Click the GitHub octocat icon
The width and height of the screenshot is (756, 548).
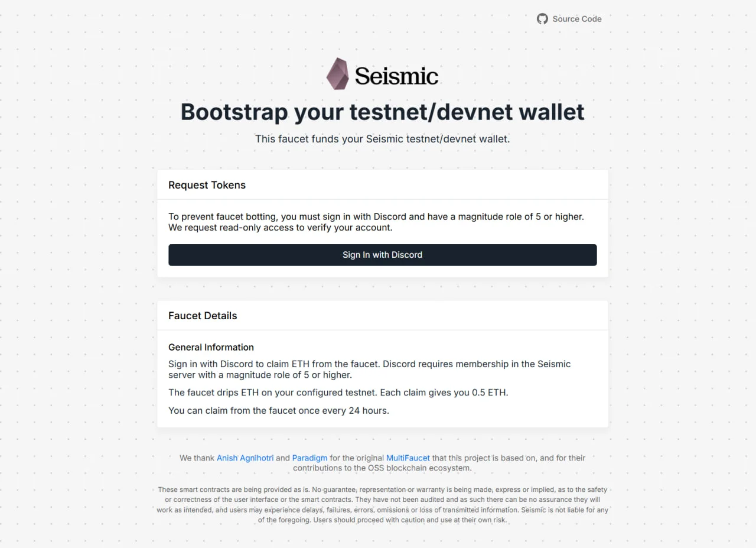click(x=542, y=19)
